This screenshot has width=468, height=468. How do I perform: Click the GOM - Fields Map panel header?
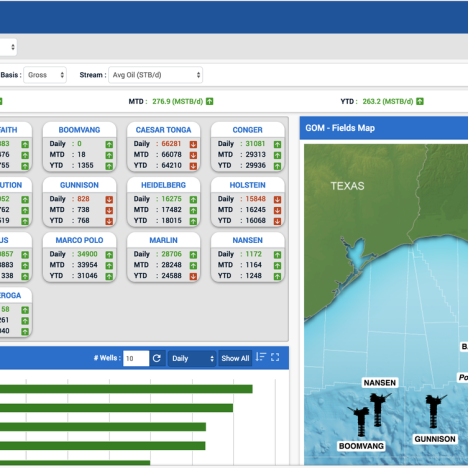click(x=384, y=128)
